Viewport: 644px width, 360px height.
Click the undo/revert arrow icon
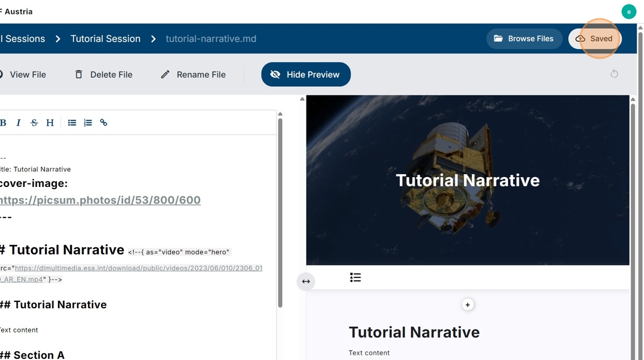(614, 74)
